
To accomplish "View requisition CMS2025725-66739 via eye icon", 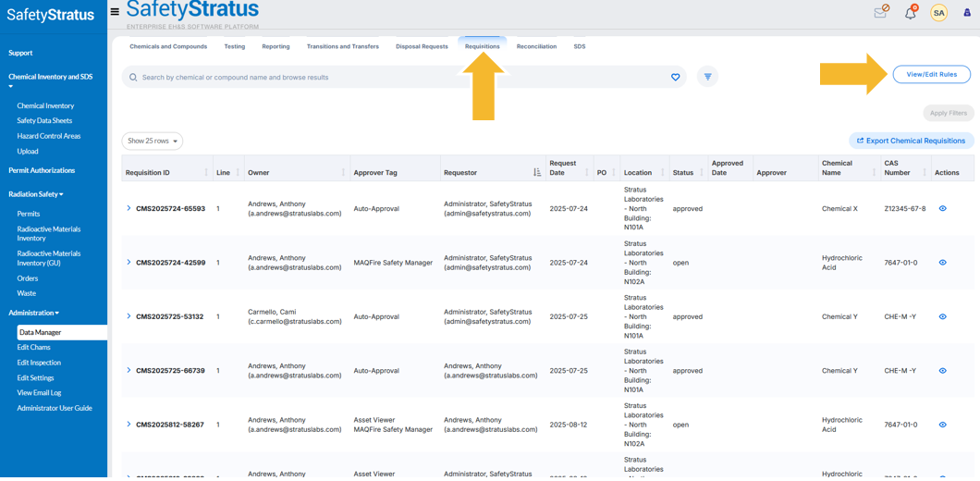I will (x=942, y=370).
